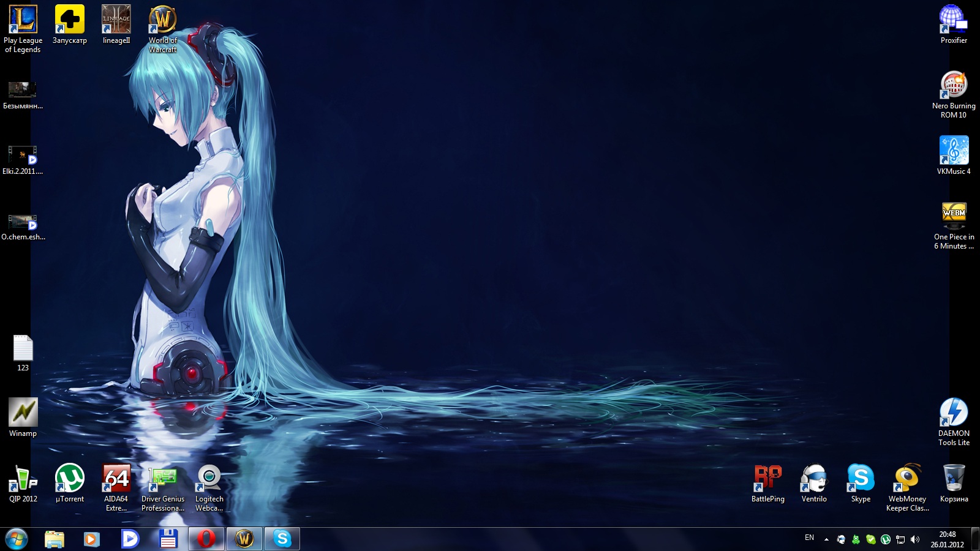Launch WebMoney Keeper Classic shortcut
The height and width of the screenshot is (551, 980).
(908, 487)
